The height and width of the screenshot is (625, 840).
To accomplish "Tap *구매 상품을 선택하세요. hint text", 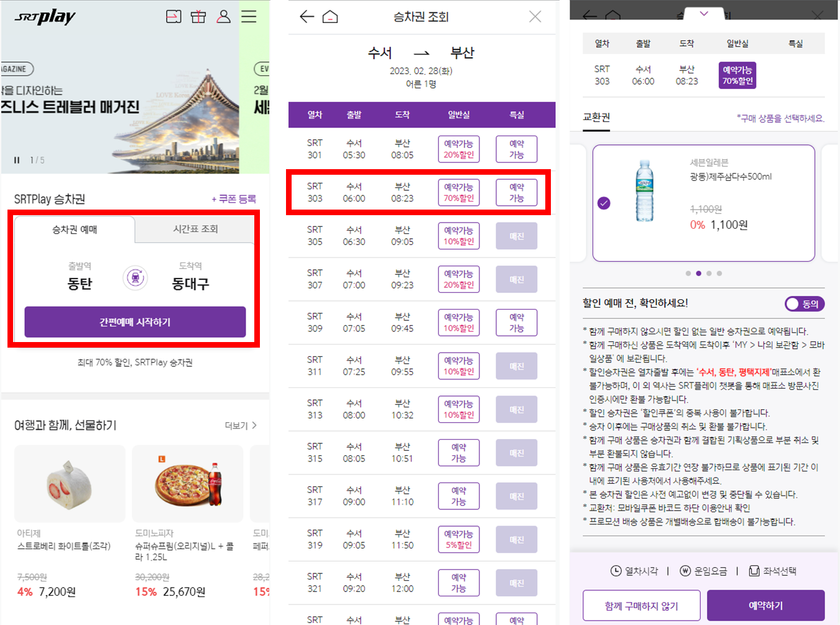I will click(x=781, y=118).
